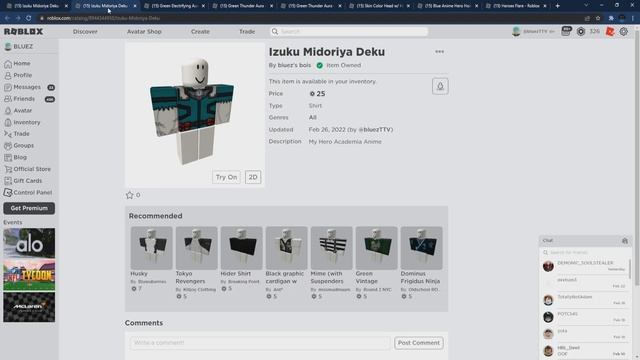This screenshot has width=640, height=360.
Task: Open chat with DEMONIC_SOULSTEALER
Action: tap(585, 266)
